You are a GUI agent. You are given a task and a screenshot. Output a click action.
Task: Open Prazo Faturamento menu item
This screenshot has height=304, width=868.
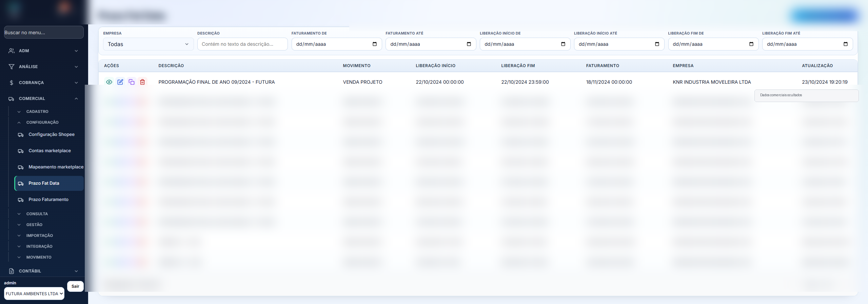click(x=49, y=200)
